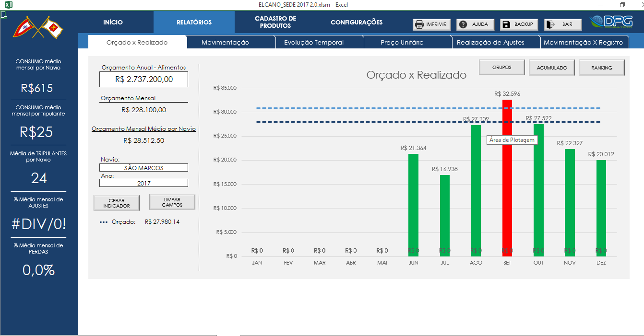Click the exit door SAIR icon
This screenshot has height=336, width=644.
[550, 24]
